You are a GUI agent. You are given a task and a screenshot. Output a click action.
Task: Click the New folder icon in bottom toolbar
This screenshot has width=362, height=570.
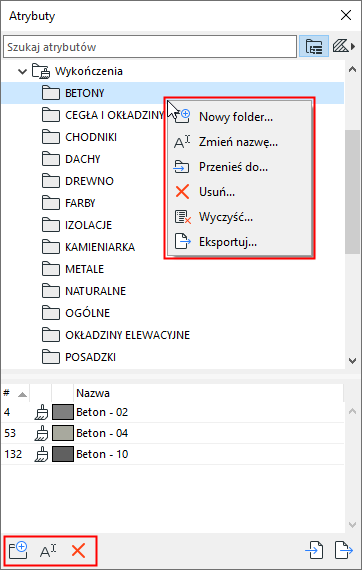click(x=18, y=551)
